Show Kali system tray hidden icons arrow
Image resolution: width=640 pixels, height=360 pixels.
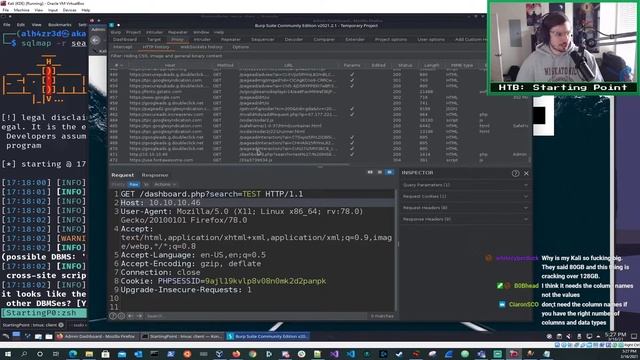pos(598,336)
